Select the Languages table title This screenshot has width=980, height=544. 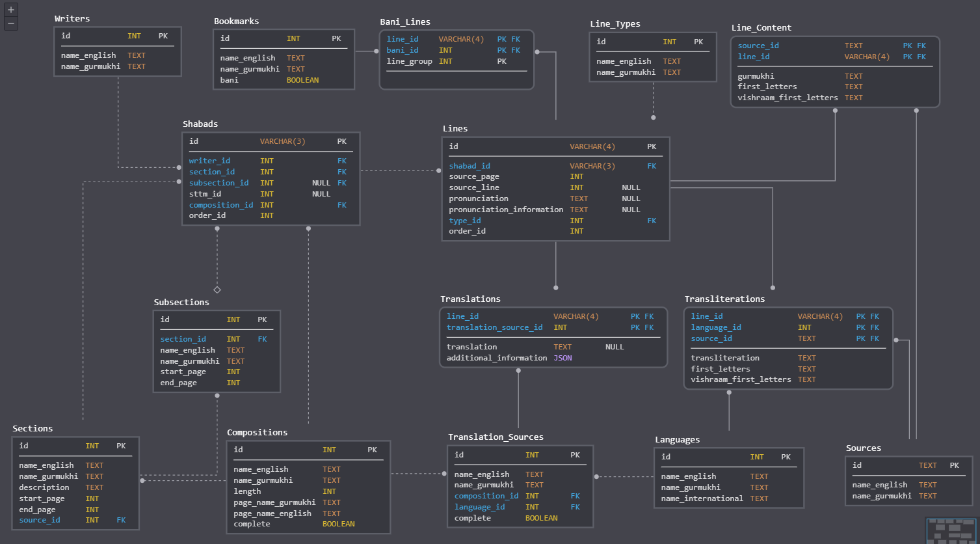677,441
